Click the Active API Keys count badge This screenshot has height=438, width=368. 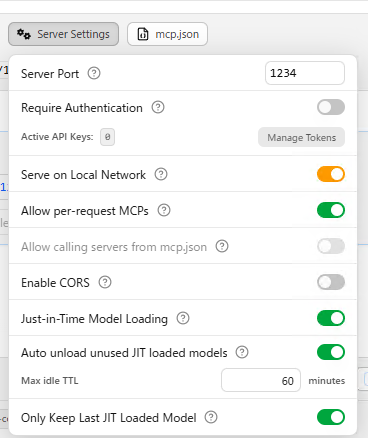click(107, 137)
